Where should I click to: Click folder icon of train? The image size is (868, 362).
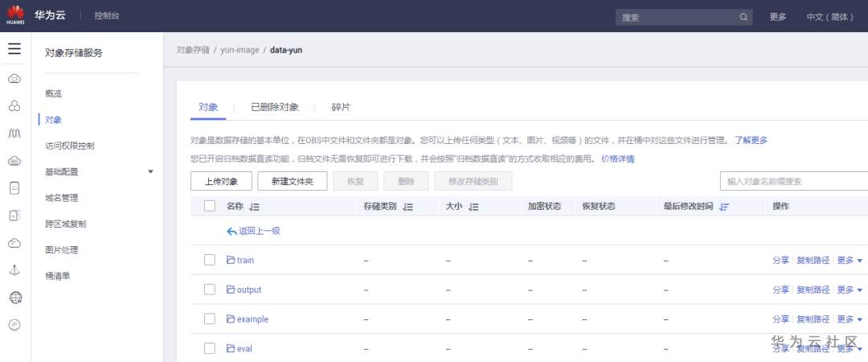pos(231,260)
